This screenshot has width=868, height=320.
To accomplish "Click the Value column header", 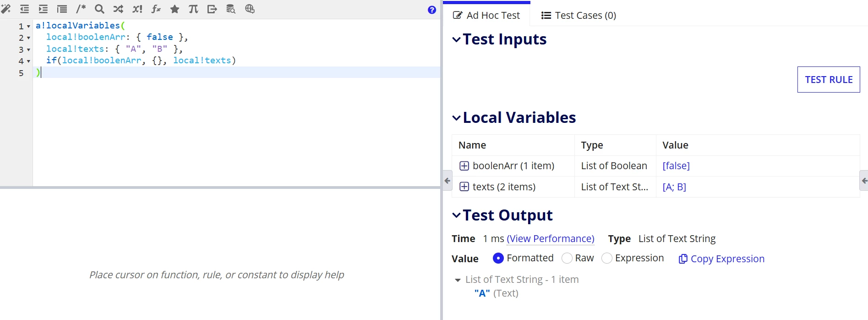I will coord(675,145).
